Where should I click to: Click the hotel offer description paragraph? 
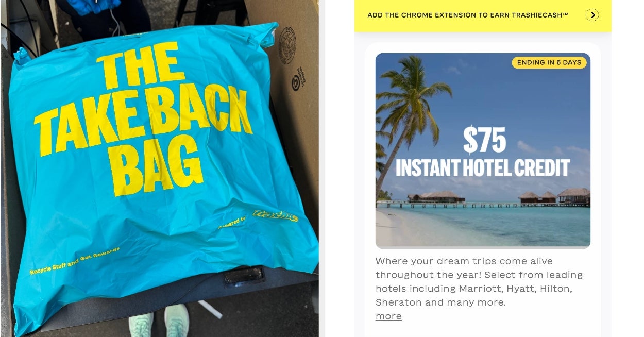[x=479, y=281]
